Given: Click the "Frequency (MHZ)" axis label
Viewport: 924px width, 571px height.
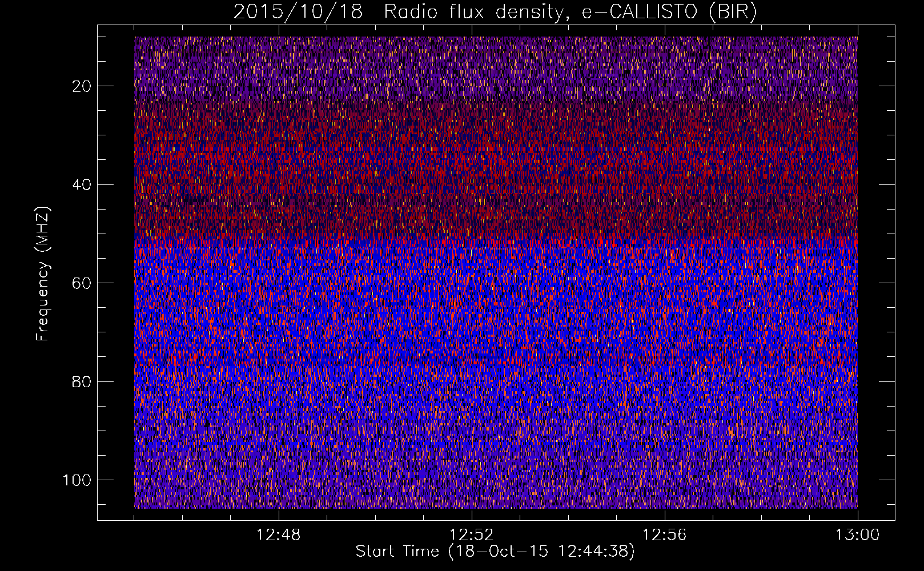Looking at the screenshot, I should 43,274.
